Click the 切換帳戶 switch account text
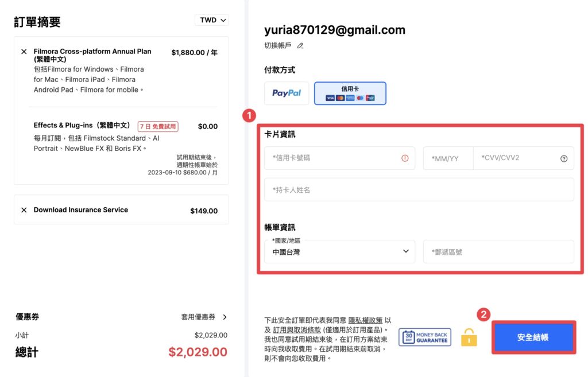The height and width of the screenshot is (377, 588). (x=278, y=46)
